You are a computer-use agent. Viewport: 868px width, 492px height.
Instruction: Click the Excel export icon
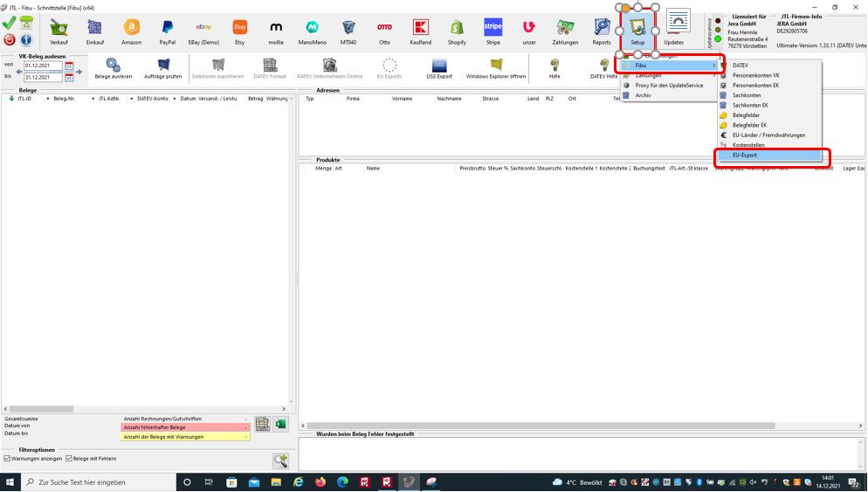point(280,425)
